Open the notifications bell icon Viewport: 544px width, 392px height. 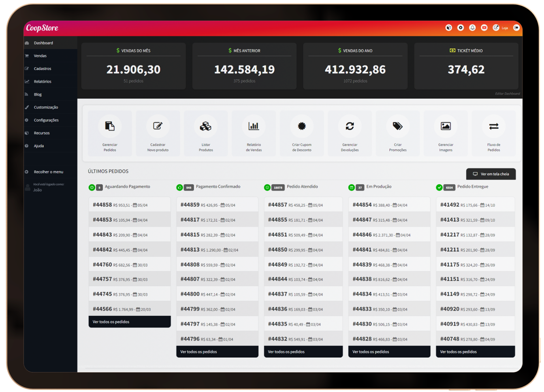tap(472, 28)
